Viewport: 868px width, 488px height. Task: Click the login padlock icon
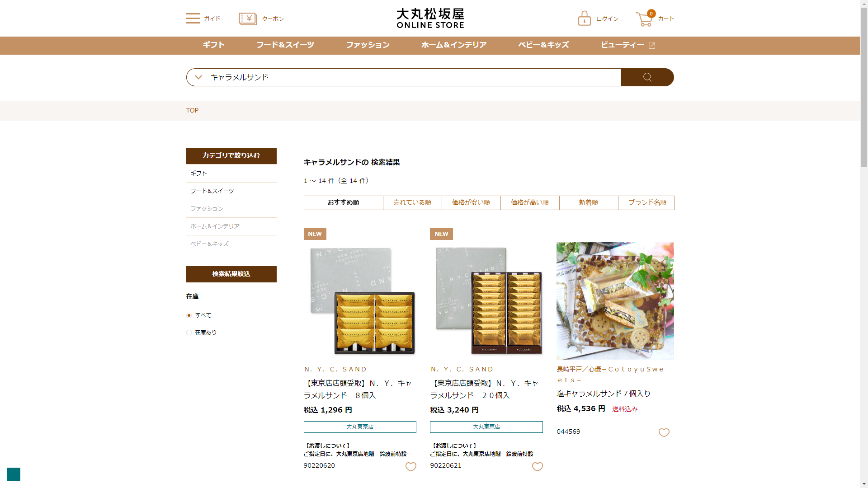coord(584,19)
